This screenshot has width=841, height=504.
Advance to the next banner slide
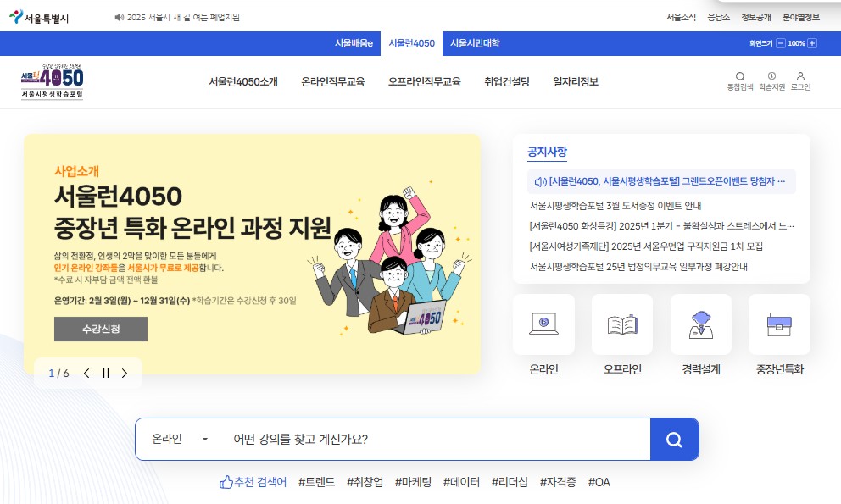125,373
